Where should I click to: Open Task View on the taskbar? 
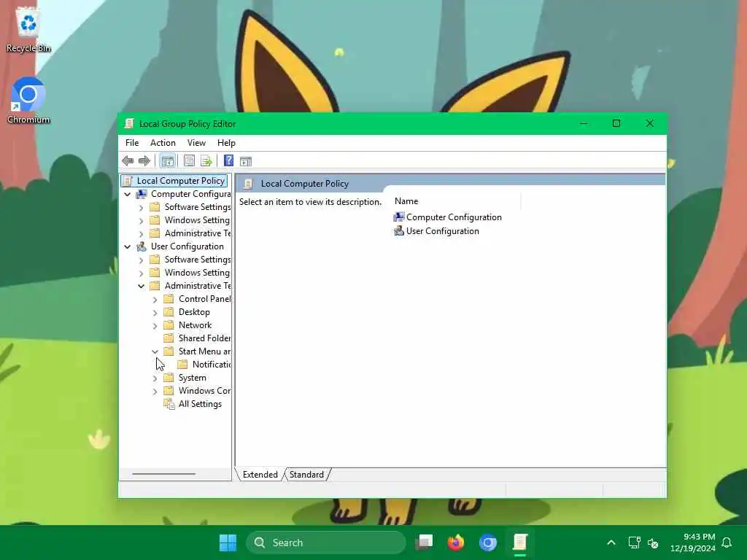[x=424, y=542]
